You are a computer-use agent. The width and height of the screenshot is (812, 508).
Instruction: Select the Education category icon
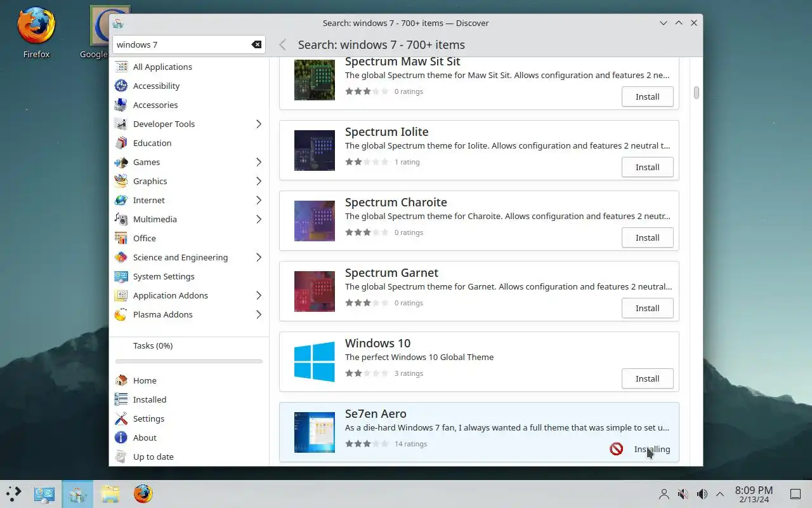pos(121,143)
